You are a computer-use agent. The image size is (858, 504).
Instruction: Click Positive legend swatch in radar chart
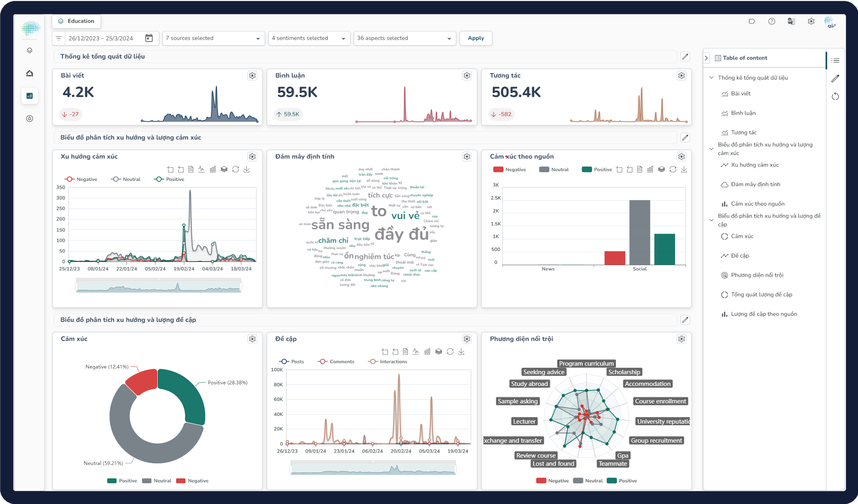point(612,481)
